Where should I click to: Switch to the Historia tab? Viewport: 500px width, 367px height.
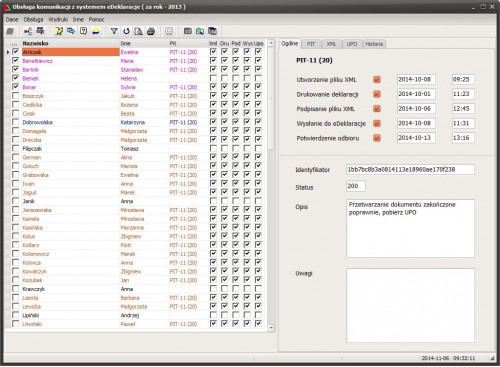(374, 44)
